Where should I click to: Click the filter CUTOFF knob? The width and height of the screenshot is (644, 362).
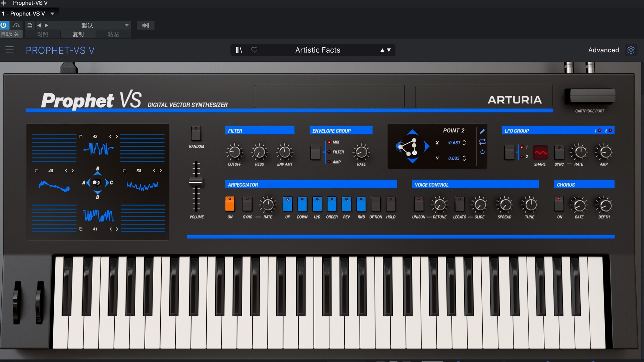pyautogui.click(x=234, y=152)
